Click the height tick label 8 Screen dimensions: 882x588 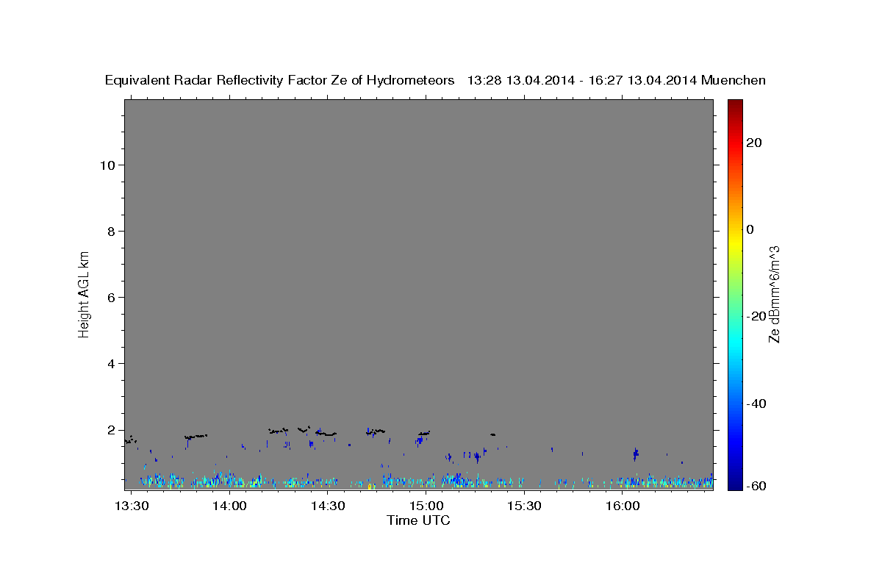(x=111, y=231)
